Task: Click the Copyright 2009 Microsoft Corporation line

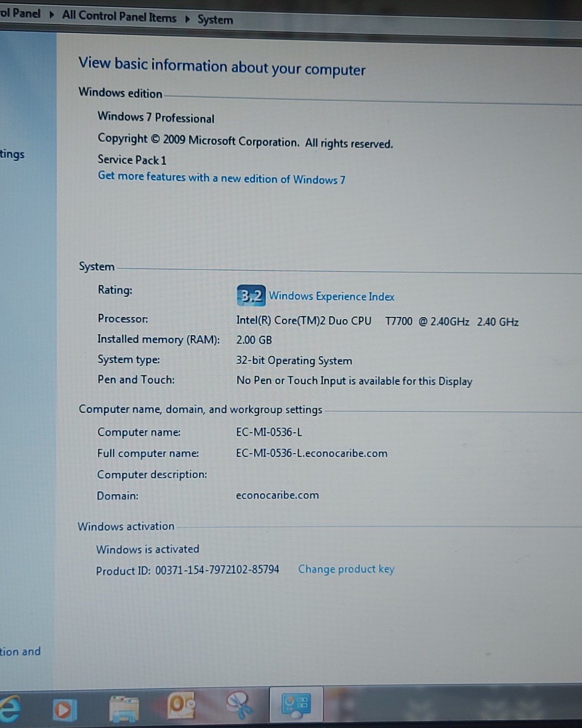Action: tap(245, 141)
